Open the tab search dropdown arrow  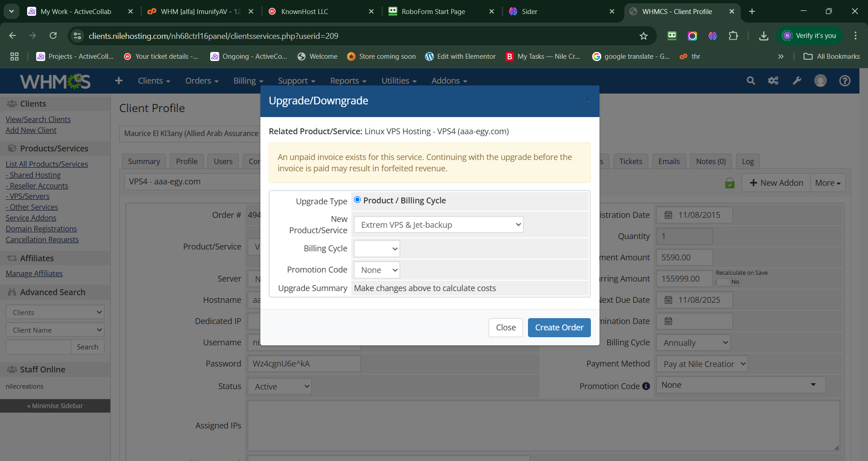(x=11, y=11)
